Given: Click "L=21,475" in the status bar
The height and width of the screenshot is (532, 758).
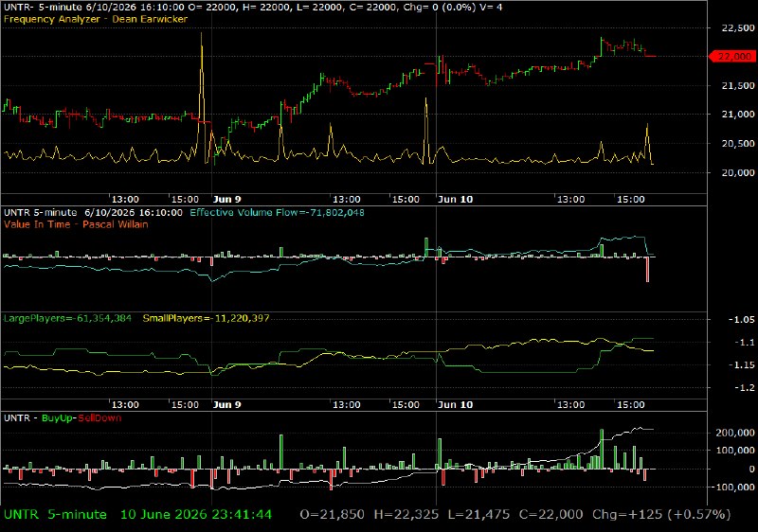Looking at the screenshot, I should point(478,515).
